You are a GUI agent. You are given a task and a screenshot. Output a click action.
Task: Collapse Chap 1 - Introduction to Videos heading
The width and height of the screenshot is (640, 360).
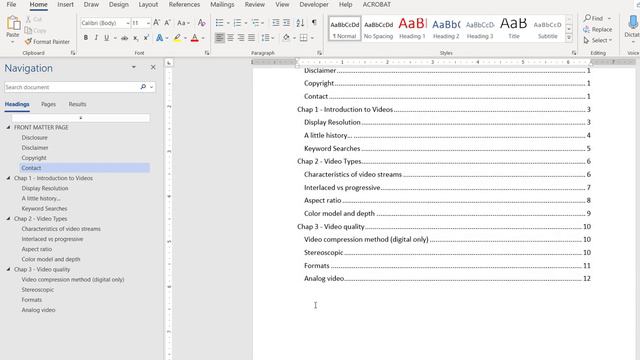(x=8, y=178)
